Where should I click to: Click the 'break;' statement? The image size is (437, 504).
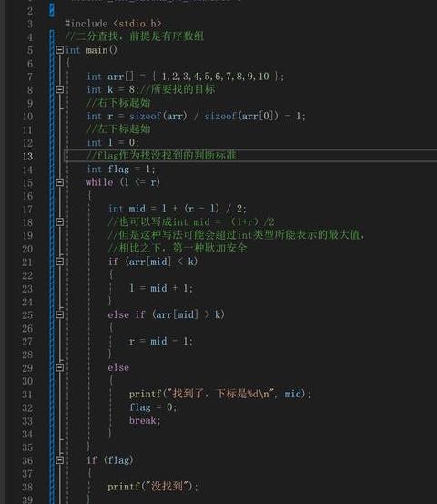point(145,420)
